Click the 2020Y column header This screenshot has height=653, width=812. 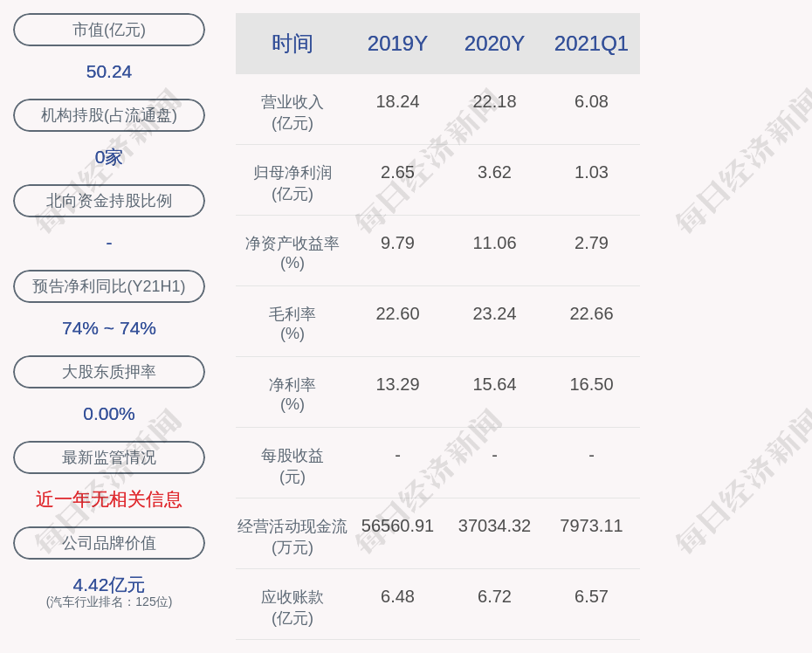(494, 44)
